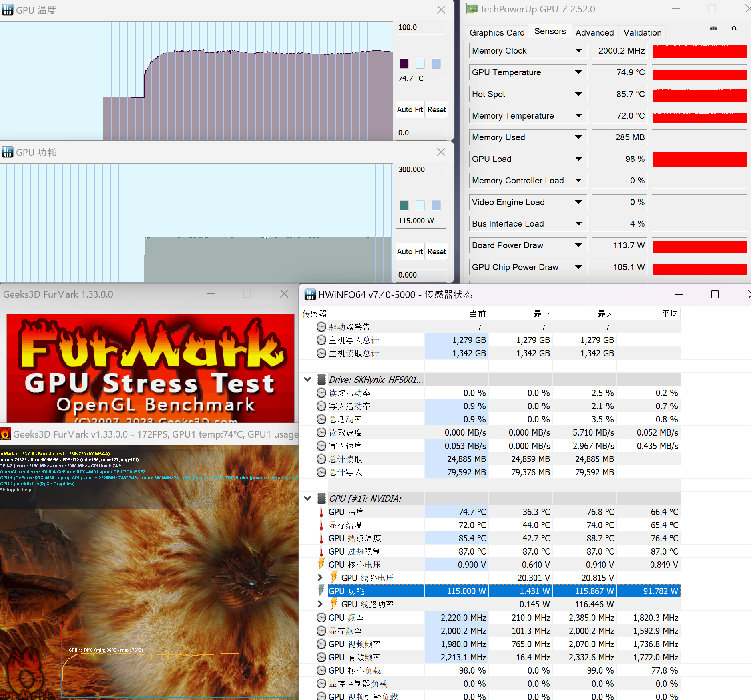This screenshot has width=751, height=700.
Task: Open the GPU Load sensor dropdown
Action: click(x=578, y=159)
